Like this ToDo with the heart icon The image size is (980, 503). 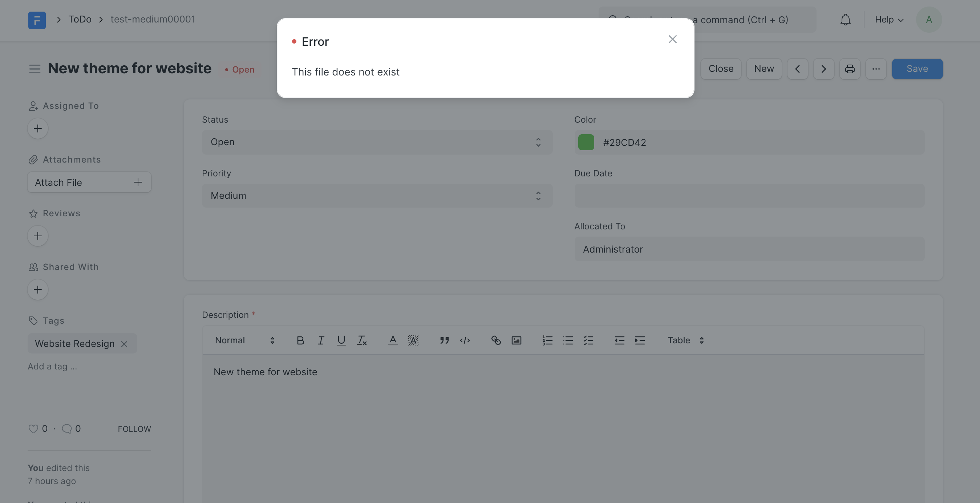[33, 429]
